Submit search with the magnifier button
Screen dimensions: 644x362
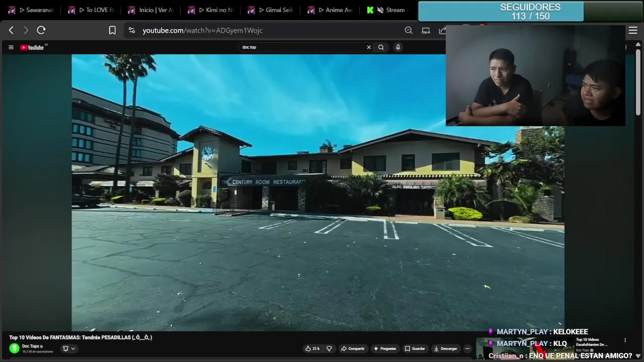(381, 47)
